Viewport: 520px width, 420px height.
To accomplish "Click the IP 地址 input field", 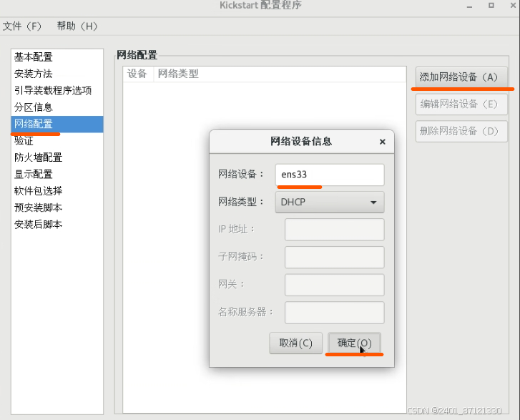I will click(334, 230).
